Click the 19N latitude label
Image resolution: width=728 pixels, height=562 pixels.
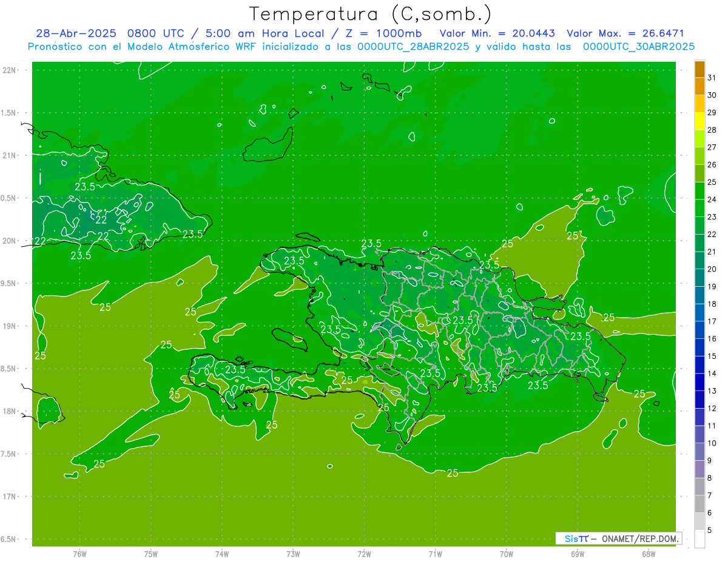[9, 326]
